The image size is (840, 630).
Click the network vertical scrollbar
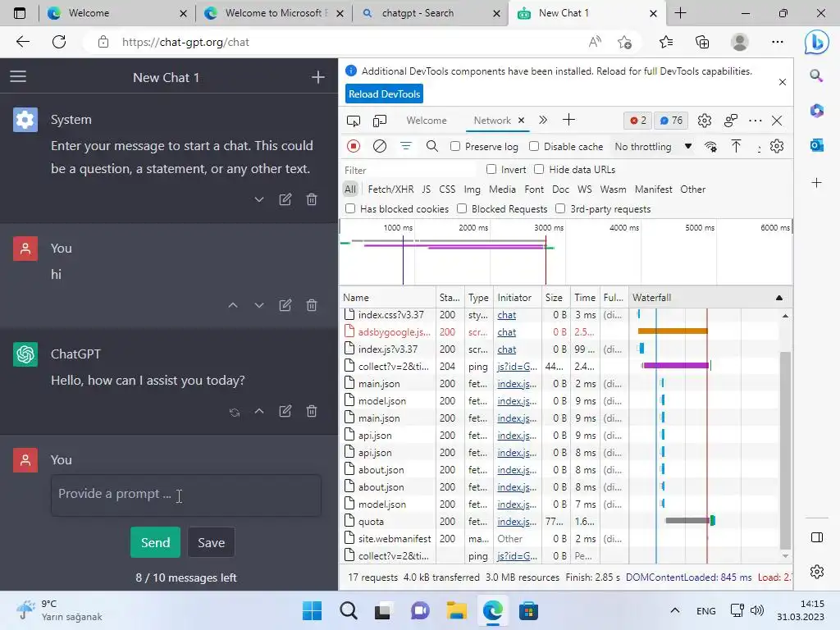click(785, 450)
